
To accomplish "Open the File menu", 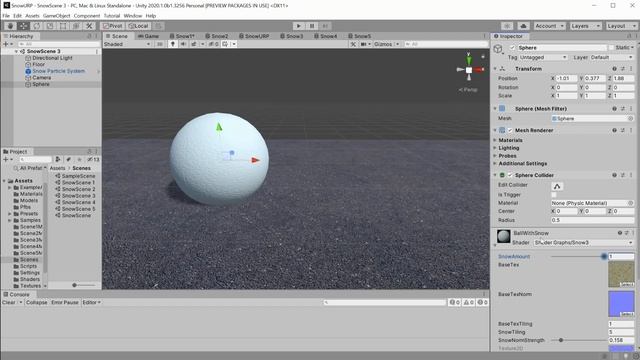I will click(x=6, y=16).
